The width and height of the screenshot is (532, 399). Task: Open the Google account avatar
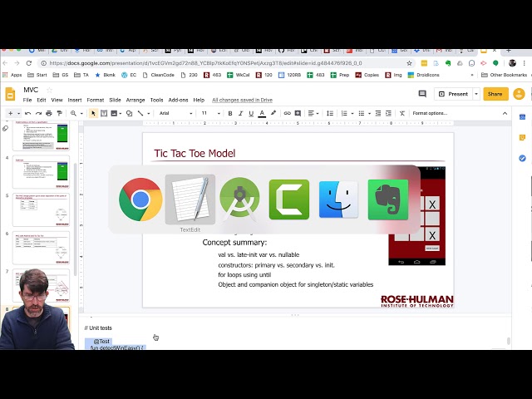519,94
